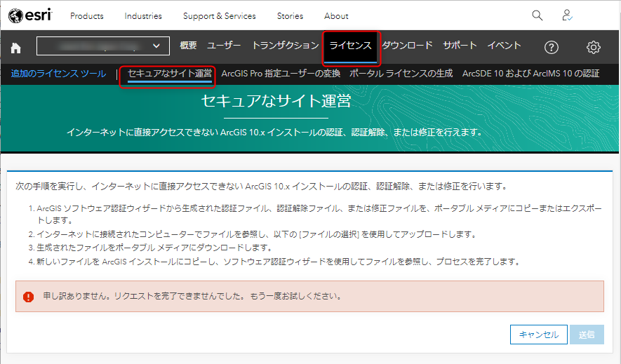Click the 送信 submit button
This screenshot has width=621, height=364.
[587, 335]
